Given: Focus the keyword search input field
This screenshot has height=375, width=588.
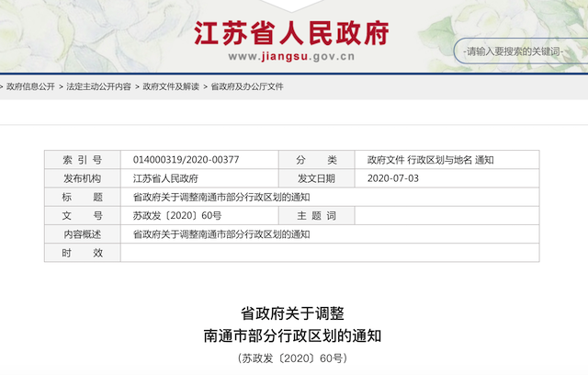Looking at the screenshot, I should click(x=521, y=51).
